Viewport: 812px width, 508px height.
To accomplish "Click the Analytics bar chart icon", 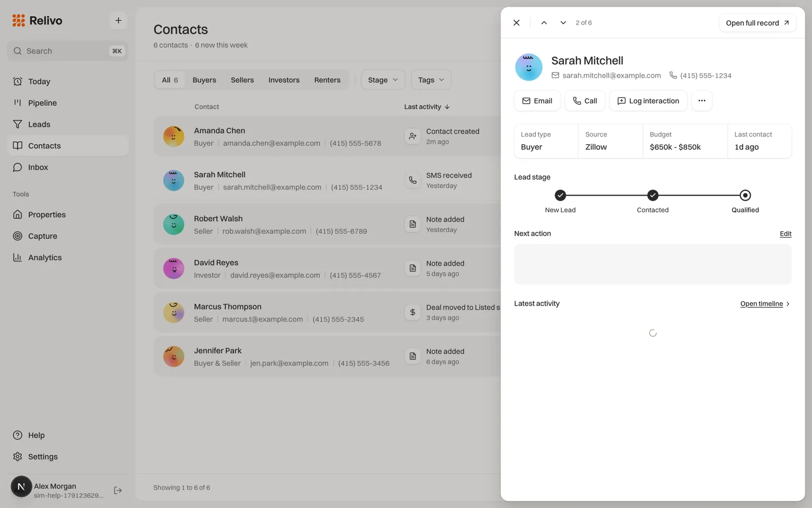I will click(18, 258).
